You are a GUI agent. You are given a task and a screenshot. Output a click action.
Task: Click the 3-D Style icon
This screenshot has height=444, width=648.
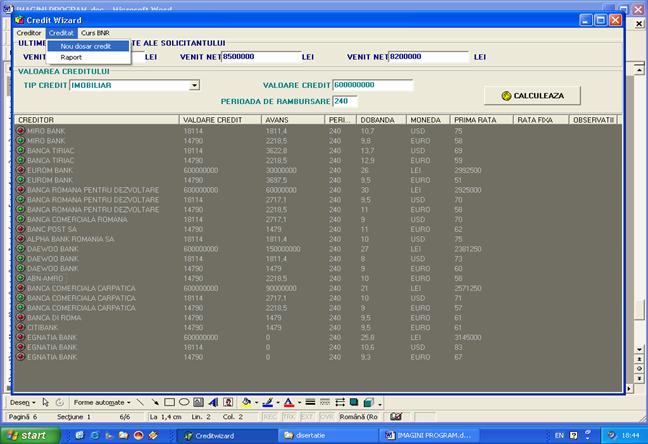pos(368,402)
